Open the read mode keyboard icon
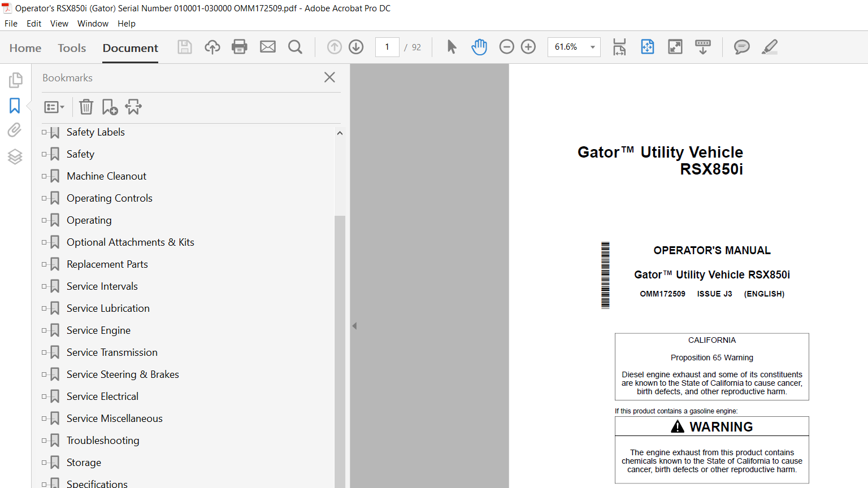This screenshot has width=868, height=488. coord(703,47)
